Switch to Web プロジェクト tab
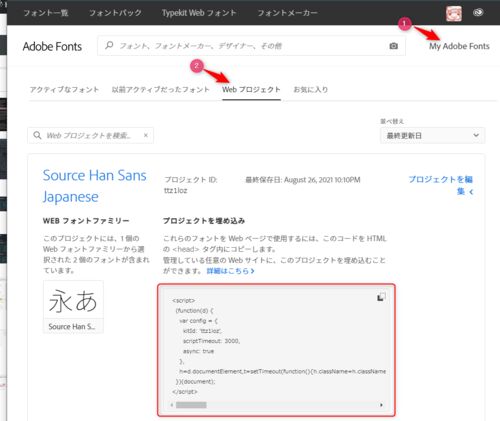Viewport: 500px width, 421px height. click(x=251, y=90)
